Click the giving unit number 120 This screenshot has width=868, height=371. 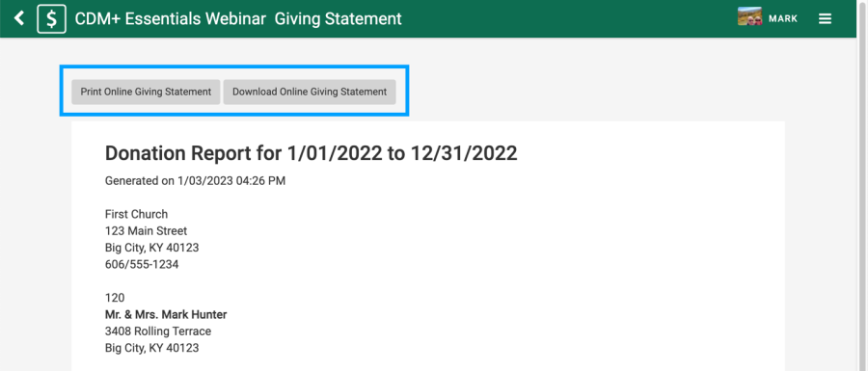(x=115, y=298)
